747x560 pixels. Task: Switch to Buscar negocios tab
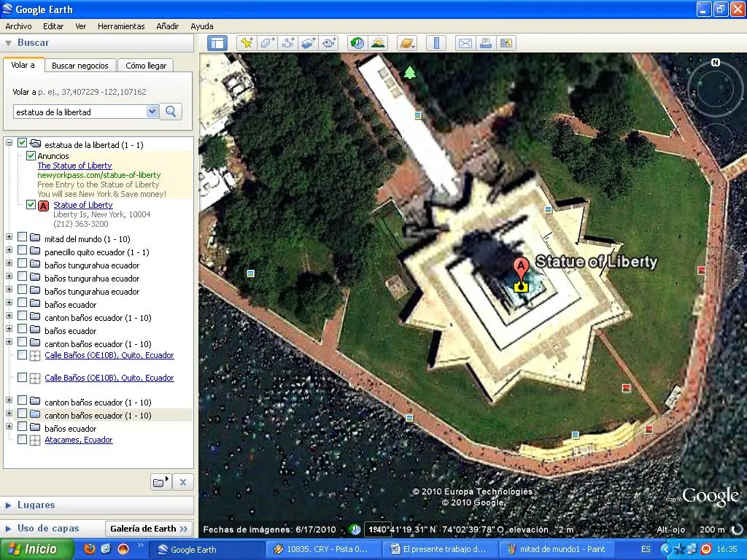(x=80, y=66)
